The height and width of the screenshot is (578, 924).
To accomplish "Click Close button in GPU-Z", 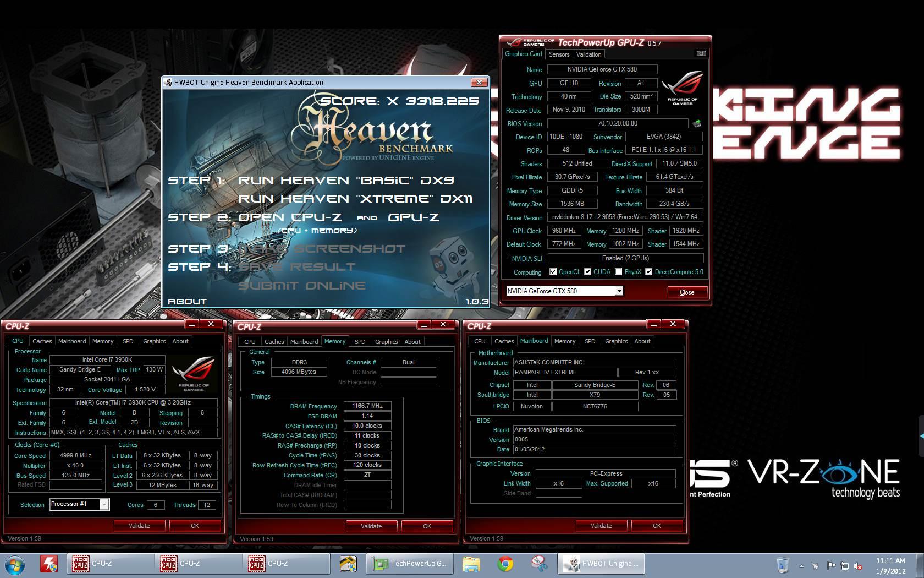I will click(x=687, y=292).
